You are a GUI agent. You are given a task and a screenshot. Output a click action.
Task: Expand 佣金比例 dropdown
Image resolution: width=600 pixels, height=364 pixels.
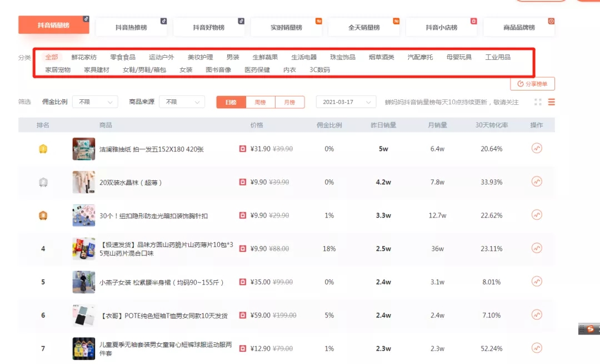(96, 102)
